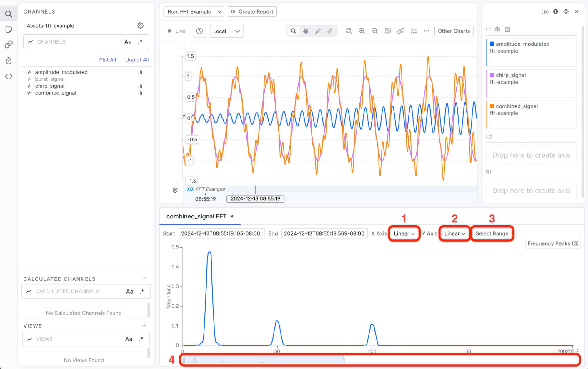Open the X Axis Linear dropdown
Viewport: 588px width, 369px height.
404,233
